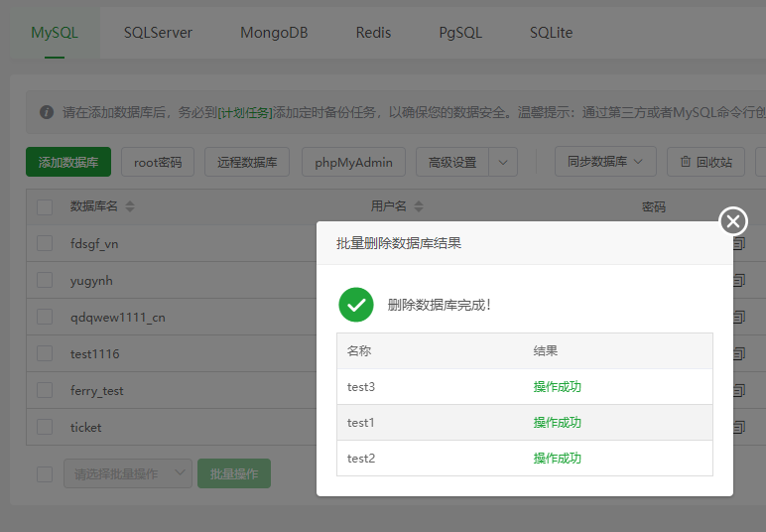
Task: Click the info icon in notice bar
Action: [47, 112]
